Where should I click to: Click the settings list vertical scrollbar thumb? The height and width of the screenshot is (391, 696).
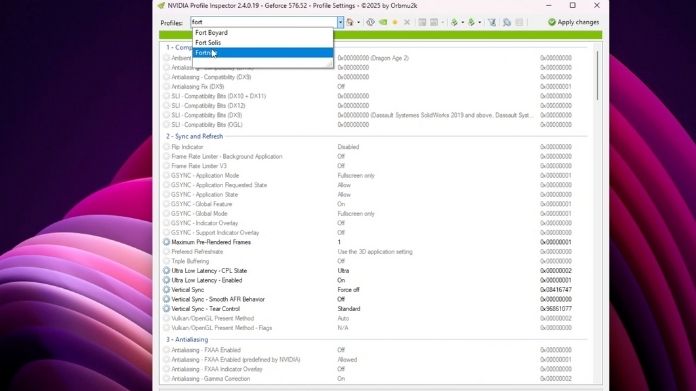597,75
